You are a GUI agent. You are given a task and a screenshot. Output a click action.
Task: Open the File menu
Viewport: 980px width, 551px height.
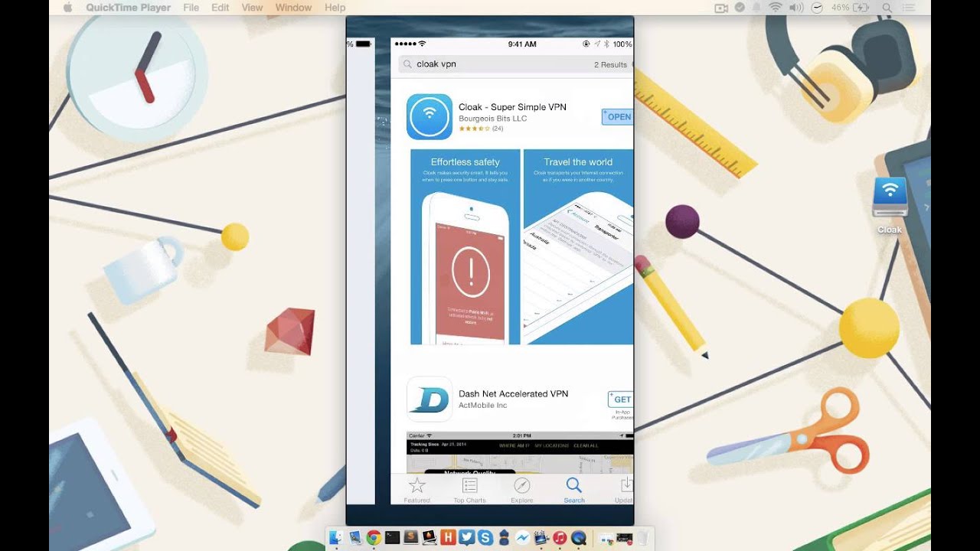[191, 8]
